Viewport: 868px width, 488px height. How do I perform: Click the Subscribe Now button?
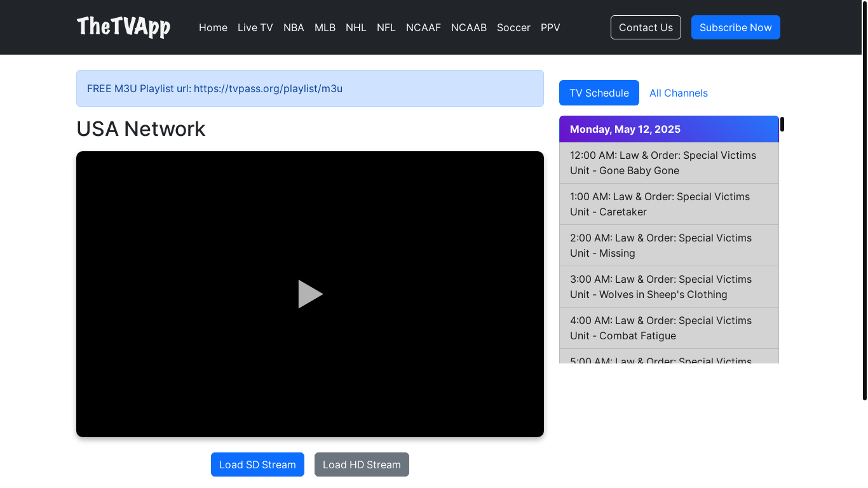(736, 27)
